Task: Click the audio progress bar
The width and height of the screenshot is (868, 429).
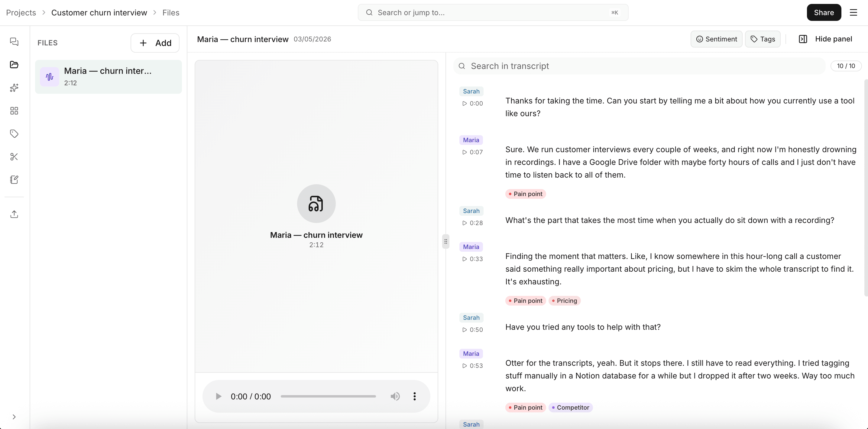Action: click(328, 396)
